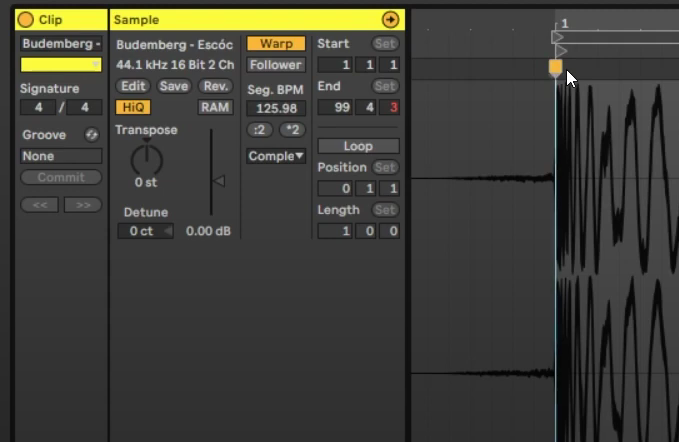Click the Save default clip button
Viewport: 679px width, 442px height.
(x=174, y=86)
